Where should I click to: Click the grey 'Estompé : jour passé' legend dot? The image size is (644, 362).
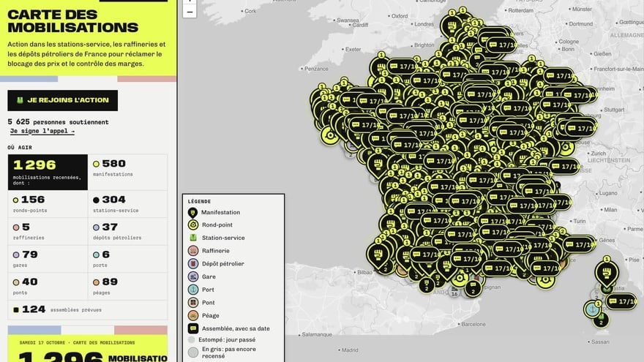[192, 340]
